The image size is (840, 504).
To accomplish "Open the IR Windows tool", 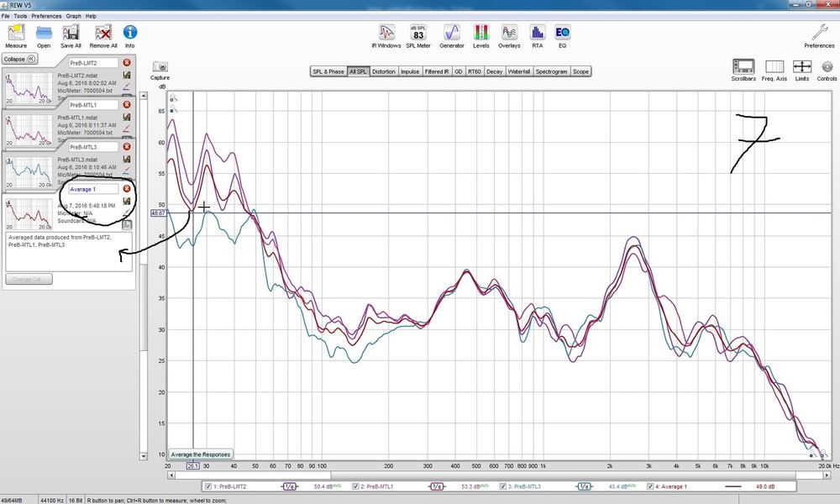I will [x=386, y=36].
